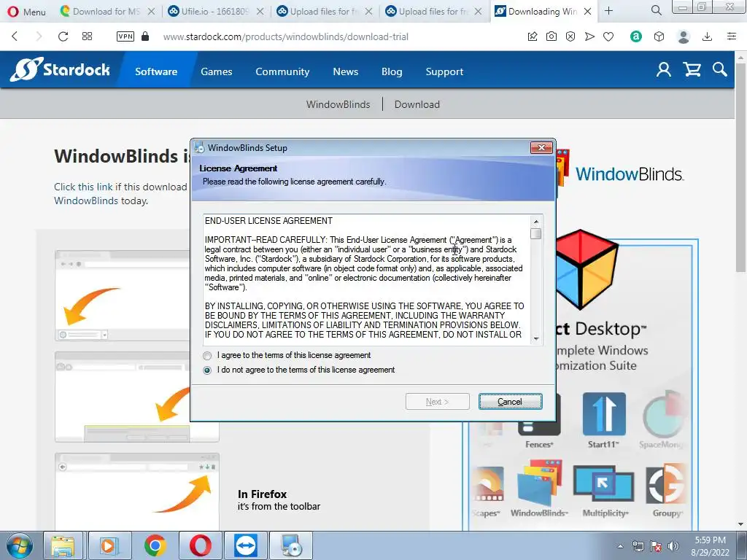Viewport: 747px width, 560px height.
Task: Close the 'Downloading Win' tab
Action: tap(588, 12)
